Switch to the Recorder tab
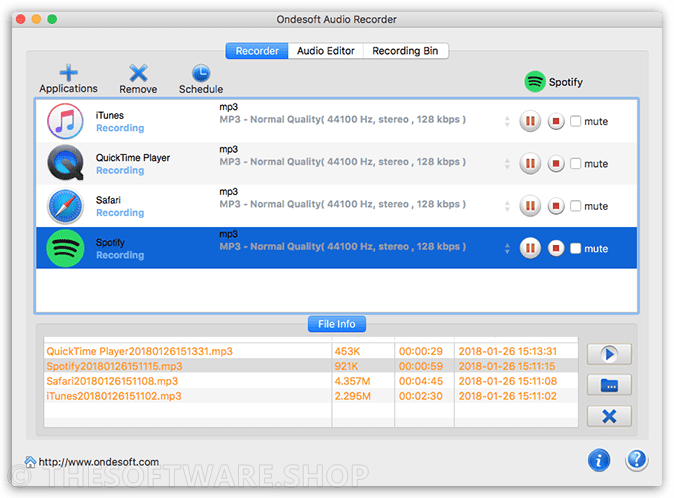674x498 pixels. coord(257,51)
